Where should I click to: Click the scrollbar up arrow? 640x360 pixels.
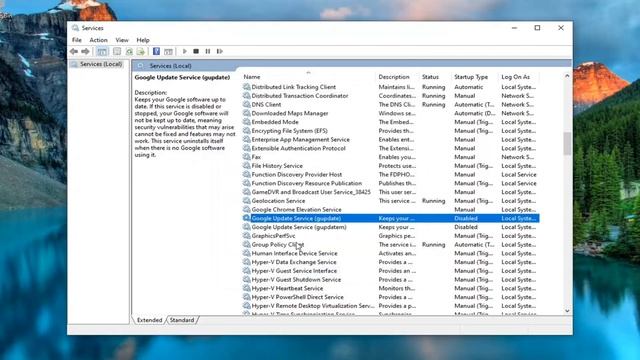tap(567, 76)
